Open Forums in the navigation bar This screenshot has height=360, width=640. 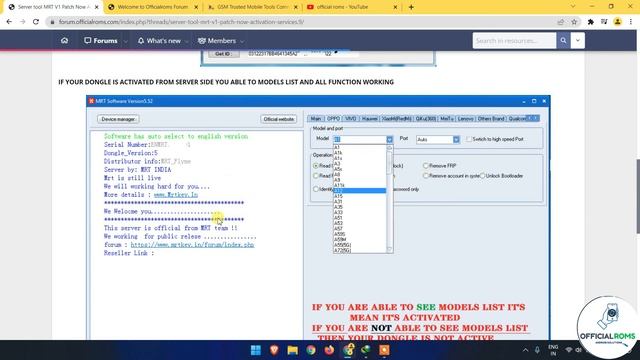coord(101,40)
